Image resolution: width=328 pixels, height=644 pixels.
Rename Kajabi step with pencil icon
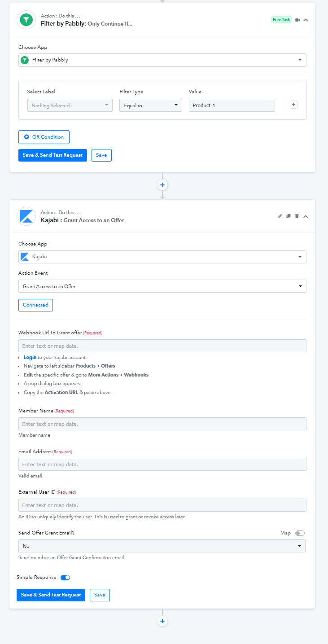coord(280,216)
